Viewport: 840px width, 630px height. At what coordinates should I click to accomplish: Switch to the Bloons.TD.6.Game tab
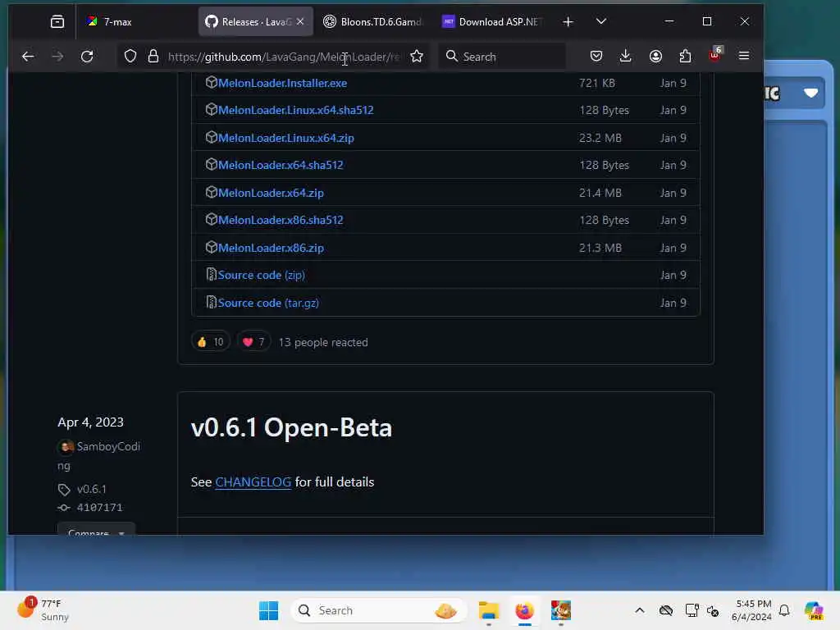click(373, 22)
